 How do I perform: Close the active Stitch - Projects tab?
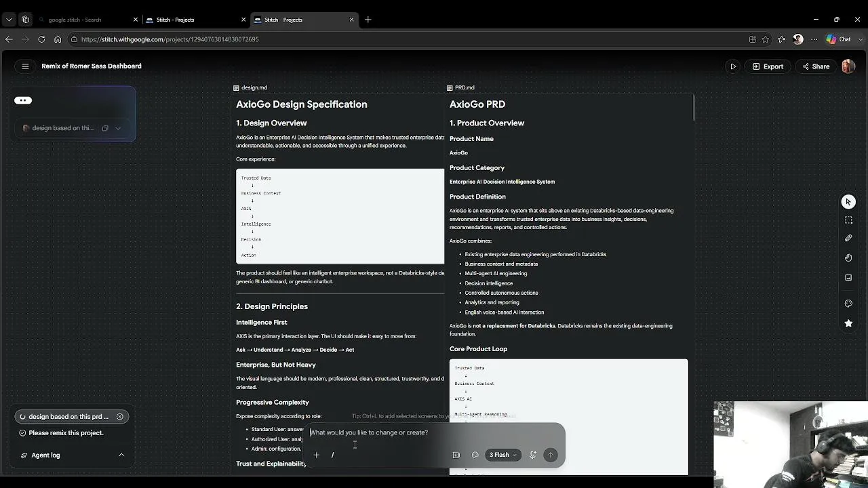pos(352,20)
